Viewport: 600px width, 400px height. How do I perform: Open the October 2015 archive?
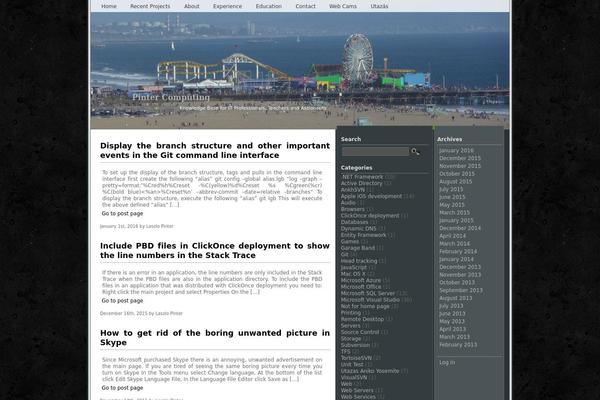pos(457,174)
